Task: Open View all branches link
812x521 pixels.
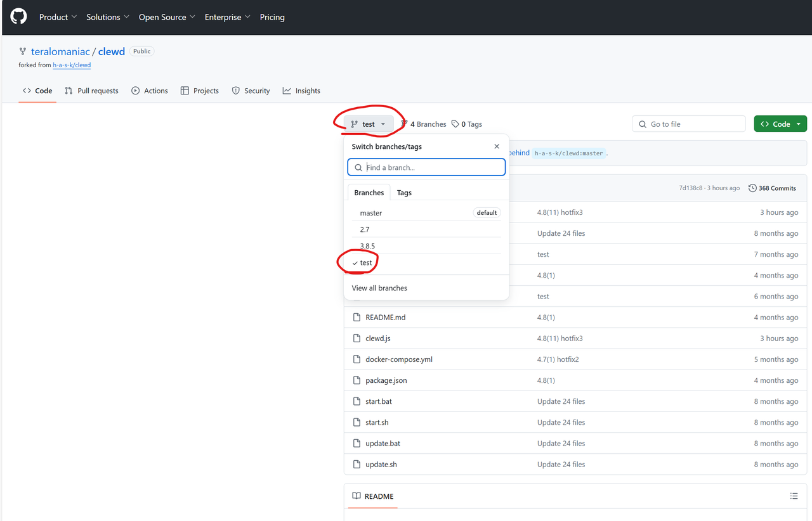Action: coord(379,288)
